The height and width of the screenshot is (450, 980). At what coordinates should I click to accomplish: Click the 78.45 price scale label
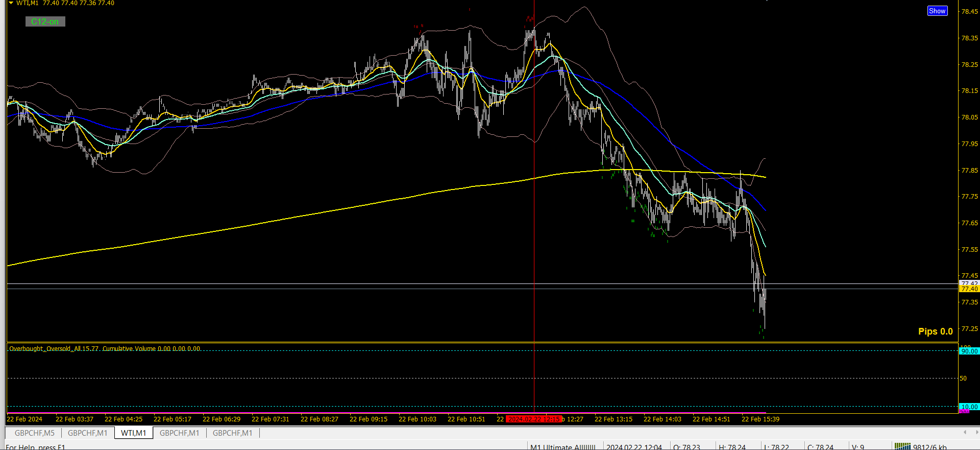point(970,12)
